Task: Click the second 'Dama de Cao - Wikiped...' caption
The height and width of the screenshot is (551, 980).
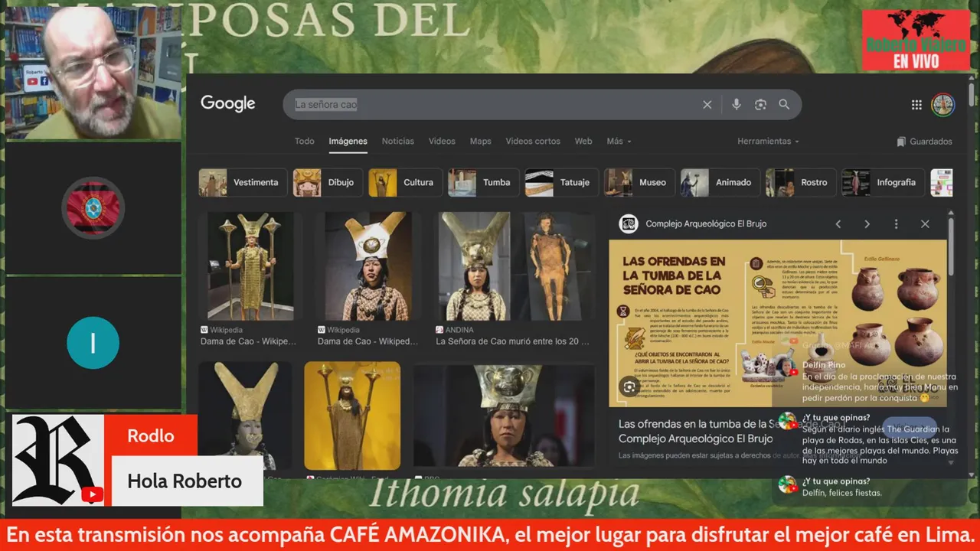Action: 368,341
